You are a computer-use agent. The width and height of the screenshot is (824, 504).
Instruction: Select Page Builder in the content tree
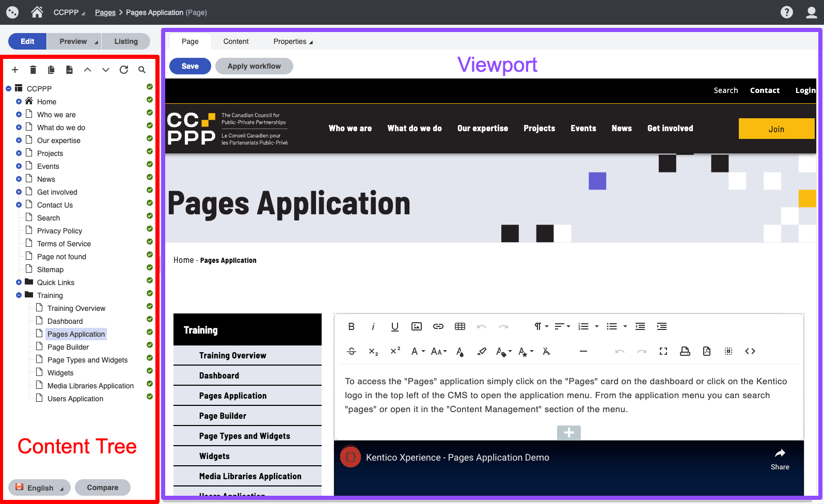(68, 347)
